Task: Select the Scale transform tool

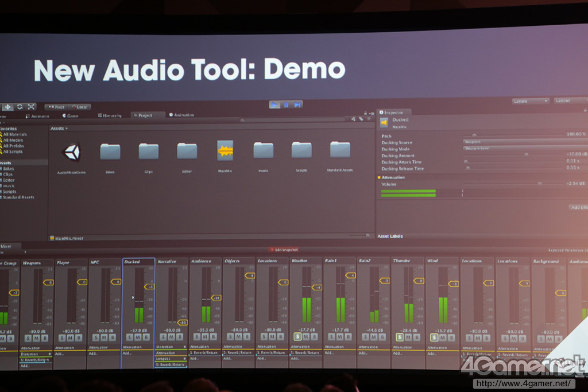Action: [x=31, y=107]
